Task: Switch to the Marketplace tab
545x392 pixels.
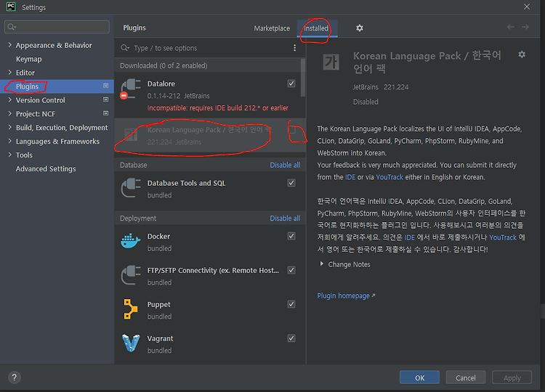Action: pos(272,28)
